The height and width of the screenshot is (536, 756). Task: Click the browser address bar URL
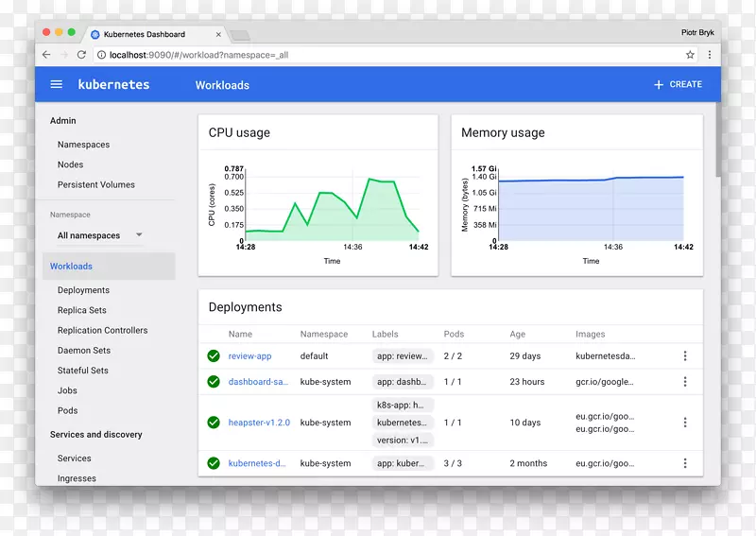pyautogui.click(x=198, y=55)
